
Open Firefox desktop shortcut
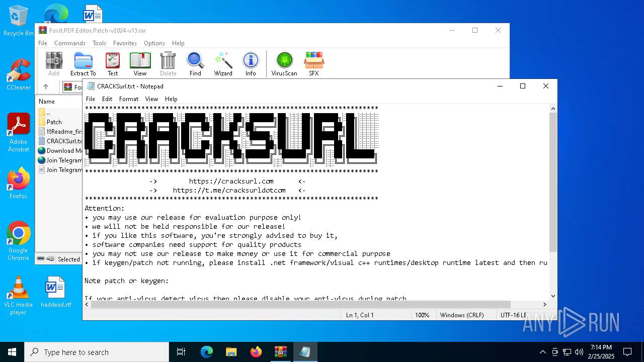19,183
